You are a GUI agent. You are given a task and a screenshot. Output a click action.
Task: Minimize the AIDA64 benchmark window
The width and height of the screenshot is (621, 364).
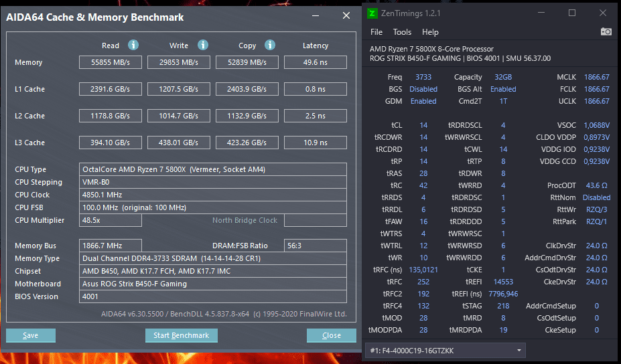[316, 16]
